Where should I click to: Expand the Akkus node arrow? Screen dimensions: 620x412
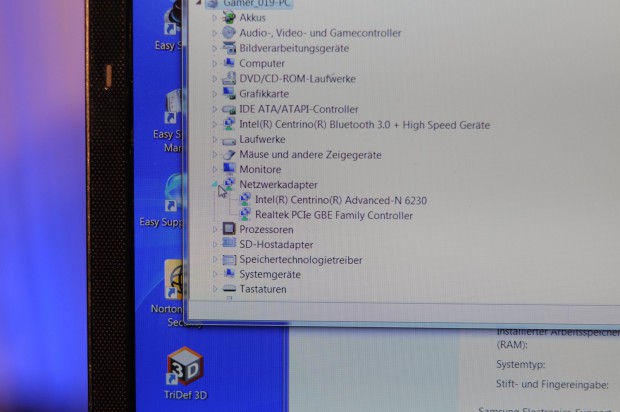point(215,18)
